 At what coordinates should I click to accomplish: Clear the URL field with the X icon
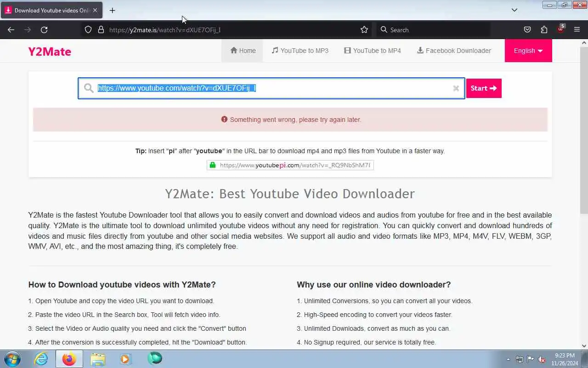click(456, 88)
